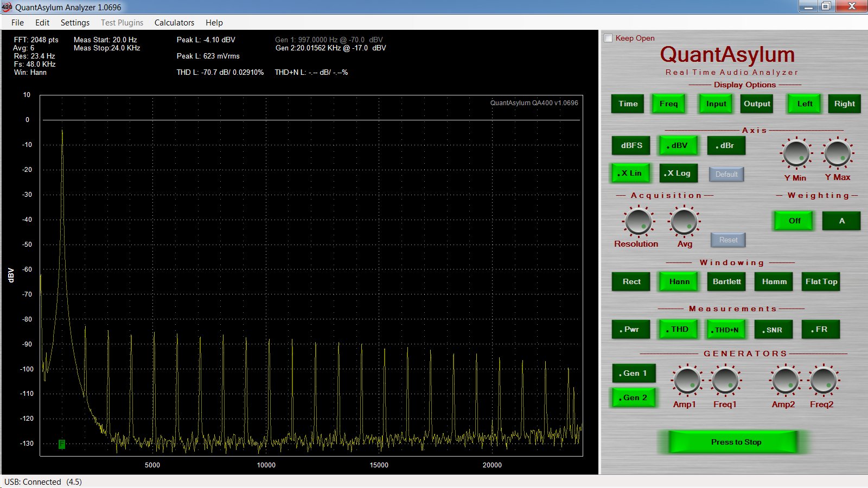Click the green marker on the spectrum plot
The image size is (868, 488).
62,444
